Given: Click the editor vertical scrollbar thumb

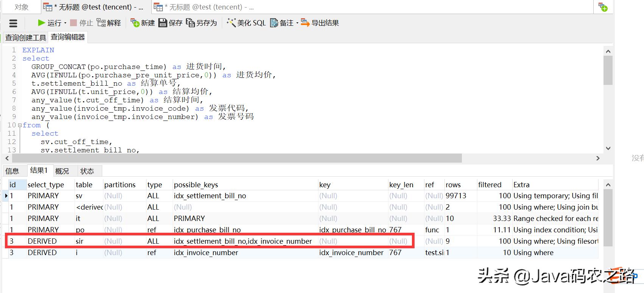Looking at the screenshot, I should [608, 71].
